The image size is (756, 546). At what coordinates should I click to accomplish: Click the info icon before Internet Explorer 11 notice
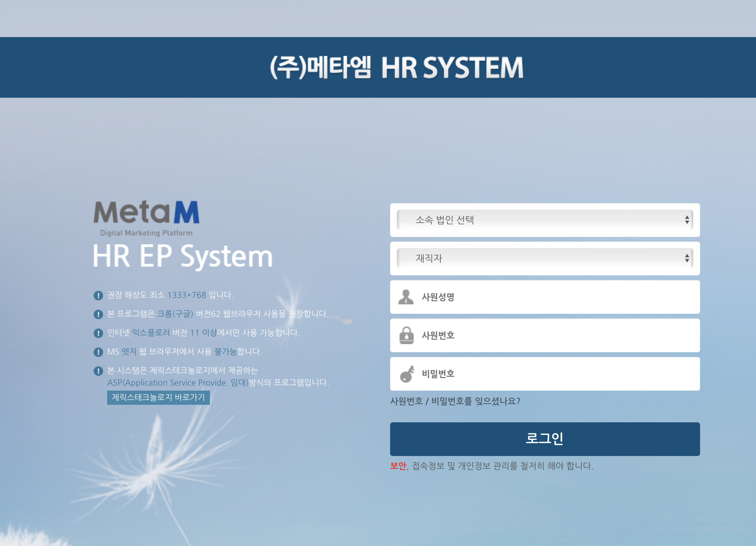click(98, 333)
